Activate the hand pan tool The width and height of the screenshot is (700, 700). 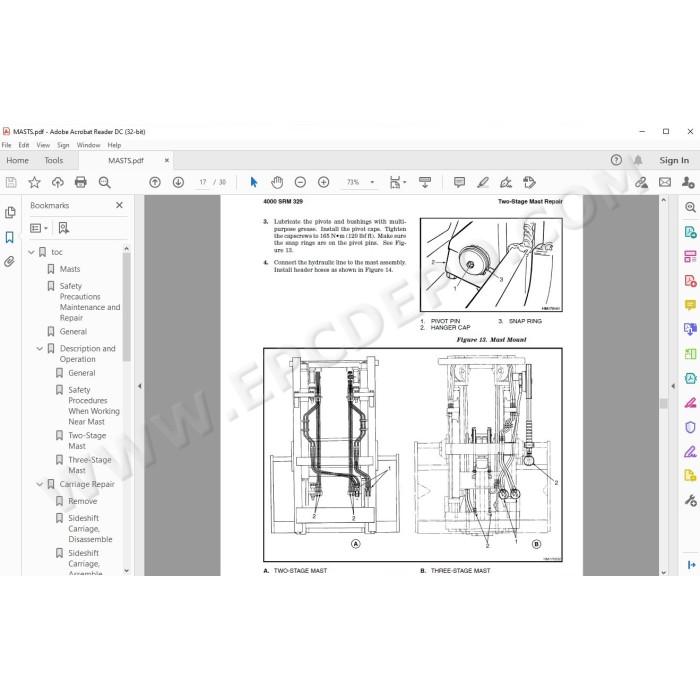click(x=277, y=183)
